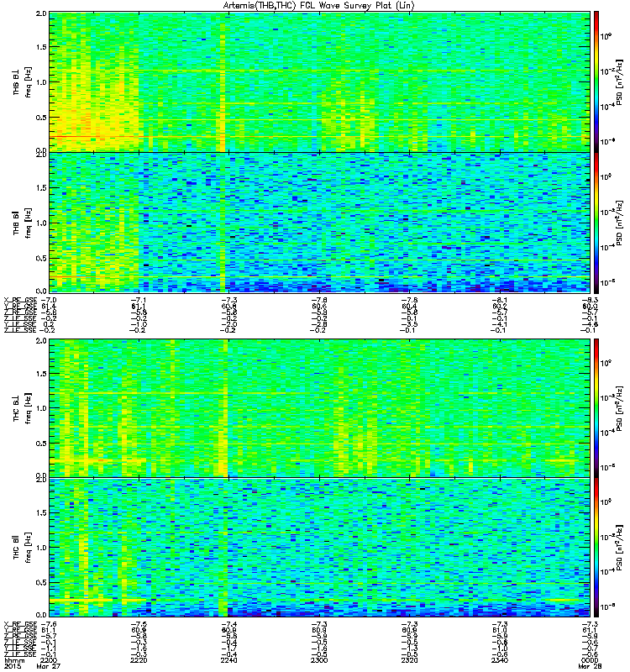Click the '2320' time tick label
Screen dimensions: 630x672
(x=409, y=660)
